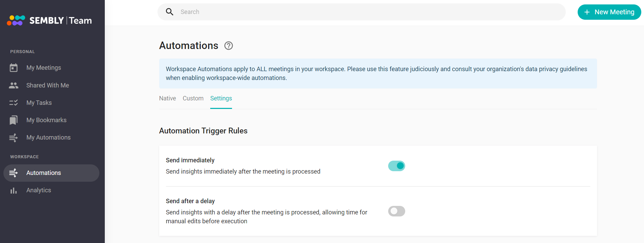Start a New Meeting
This screenshot has width=644, height=243.
[x=609, y=12]
